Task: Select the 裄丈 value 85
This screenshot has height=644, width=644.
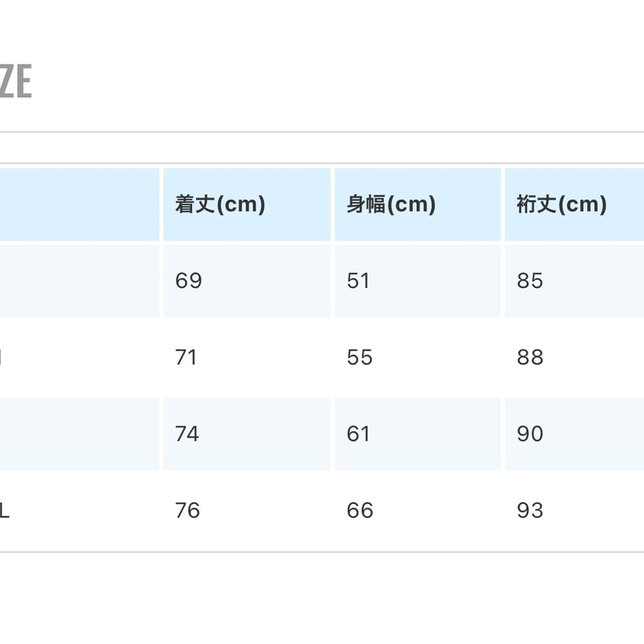Action: point(530,281)
